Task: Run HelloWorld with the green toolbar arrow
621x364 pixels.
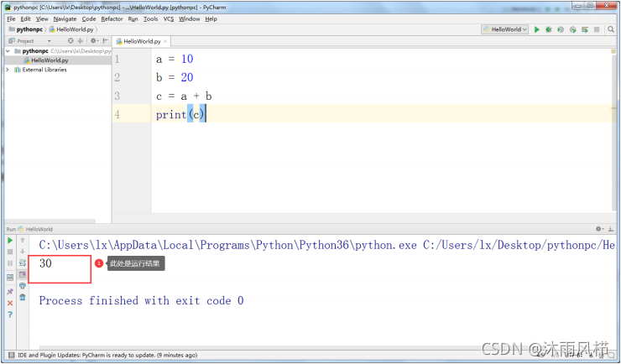Action: coord(536,29)
